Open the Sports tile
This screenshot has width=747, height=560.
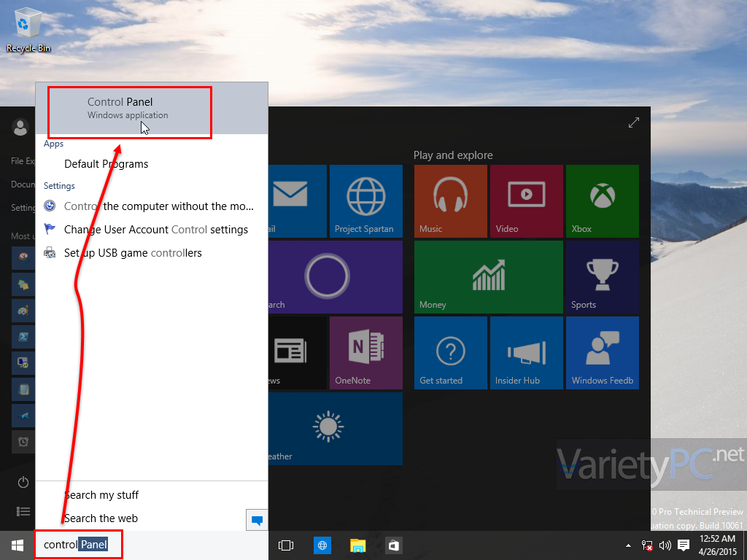(602, 276)
